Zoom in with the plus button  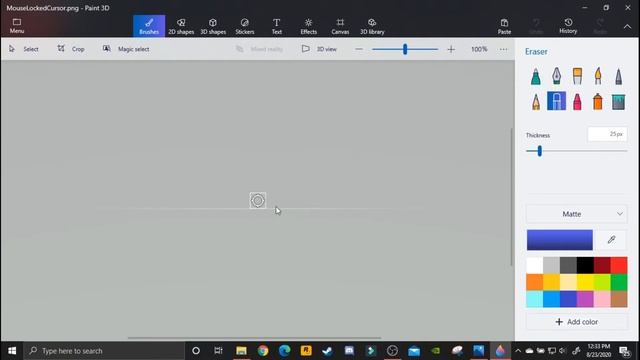pos(451,49)
